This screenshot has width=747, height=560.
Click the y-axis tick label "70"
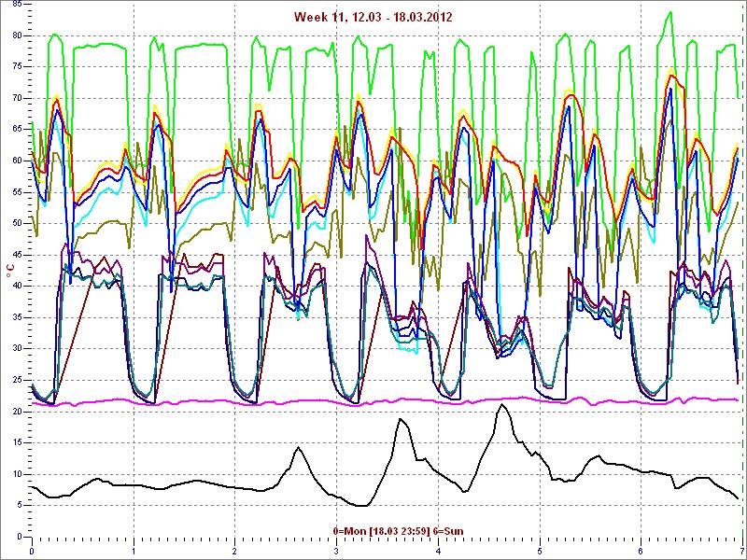tap(17, 98)
